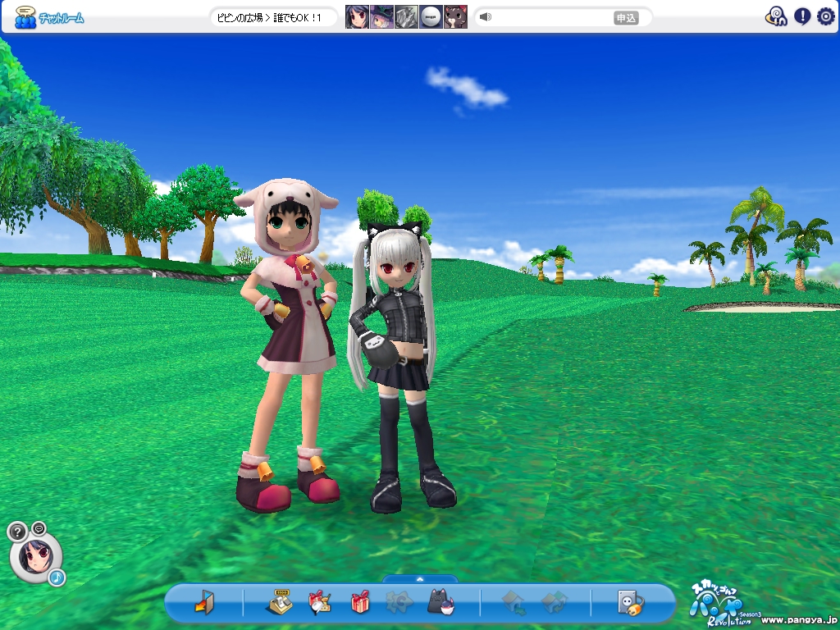
Task: Open help via the question mark button
Action: (x=16, y=532)
